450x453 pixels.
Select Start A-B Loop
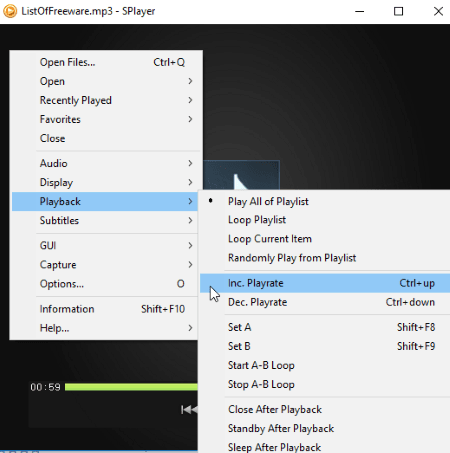[x=325, y=365]
